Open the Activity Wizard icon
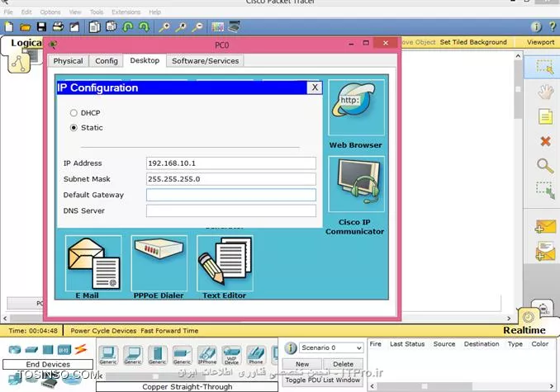The width and height of the screenshot is (560, 392). (x=74, y=27)
